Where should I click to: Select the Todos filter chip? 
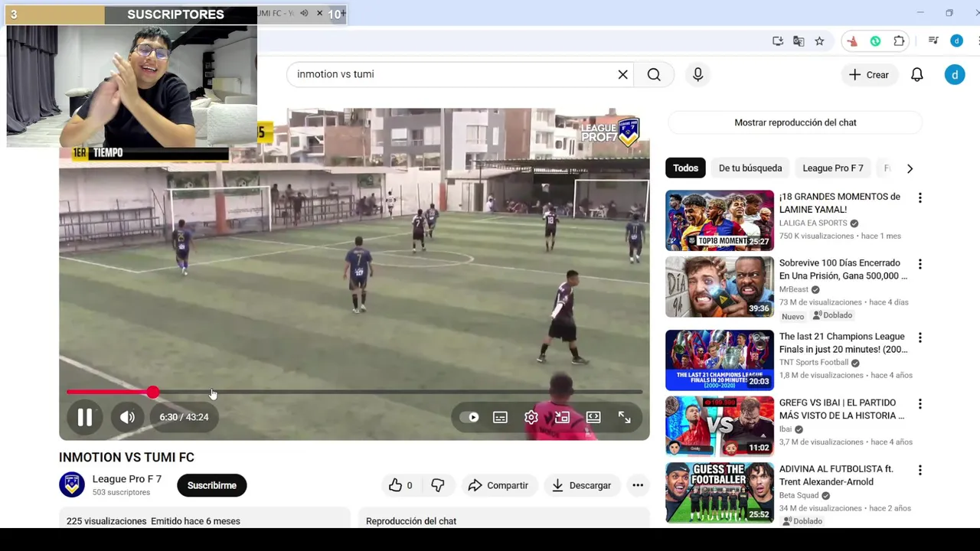[x=685, y=168]
